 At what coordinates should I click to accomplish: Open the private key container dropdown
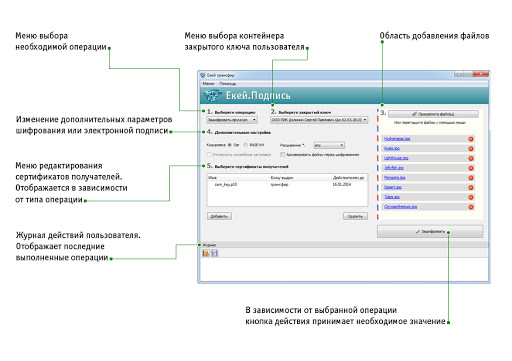[319, 120]
